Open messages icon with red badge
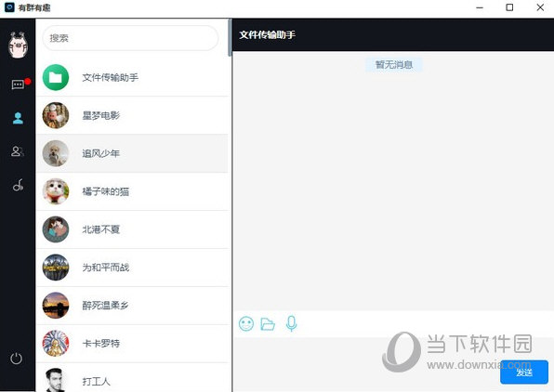 [x=19, y=85]
